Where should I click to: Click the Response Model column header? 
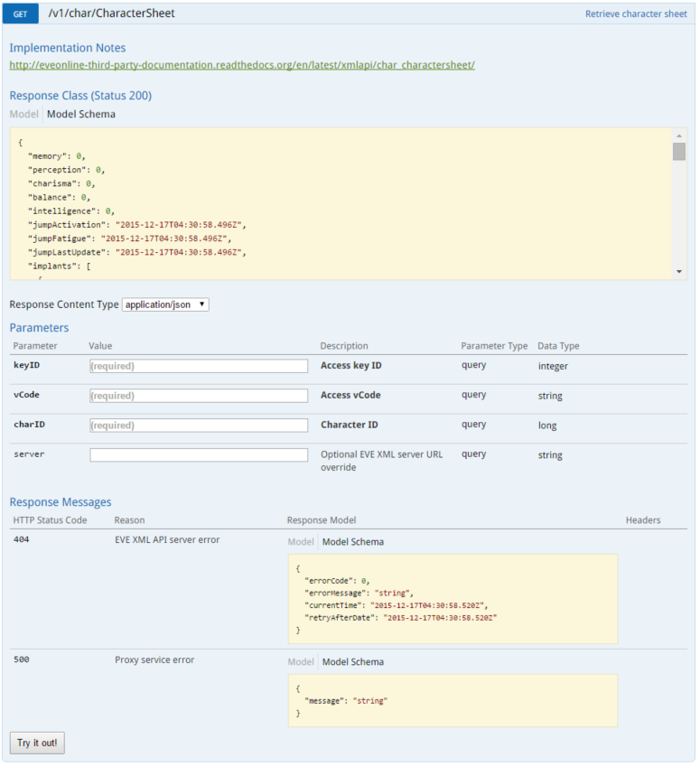tap(321, 520)
